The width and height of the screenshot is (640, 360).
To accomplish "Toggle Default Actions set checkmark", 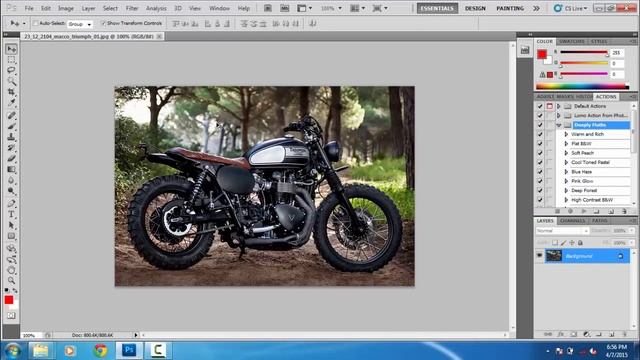I will (540, 106).
